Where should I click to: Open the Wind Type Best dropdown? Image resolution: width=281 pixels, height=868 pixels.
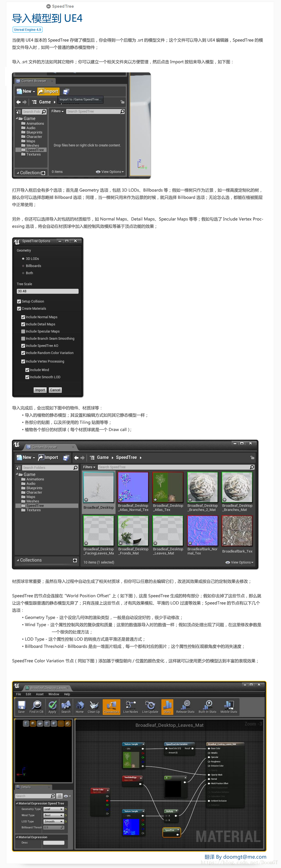54,815
